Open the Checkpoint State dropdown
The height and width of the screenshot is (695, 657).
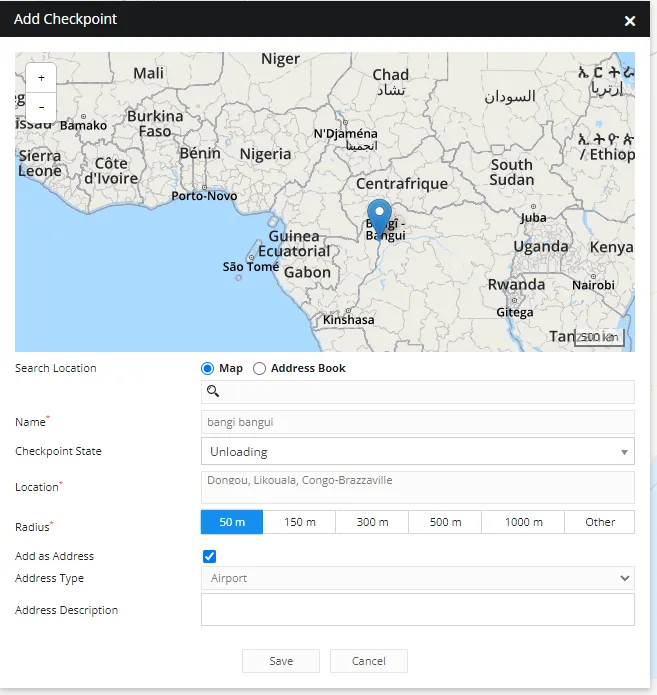coord(417,452)
